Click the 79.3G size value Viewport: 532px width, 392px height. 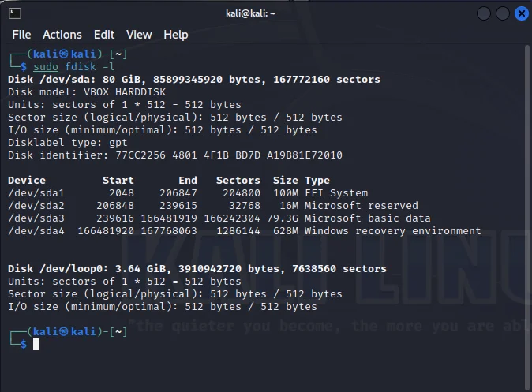(x=283, y=218)
